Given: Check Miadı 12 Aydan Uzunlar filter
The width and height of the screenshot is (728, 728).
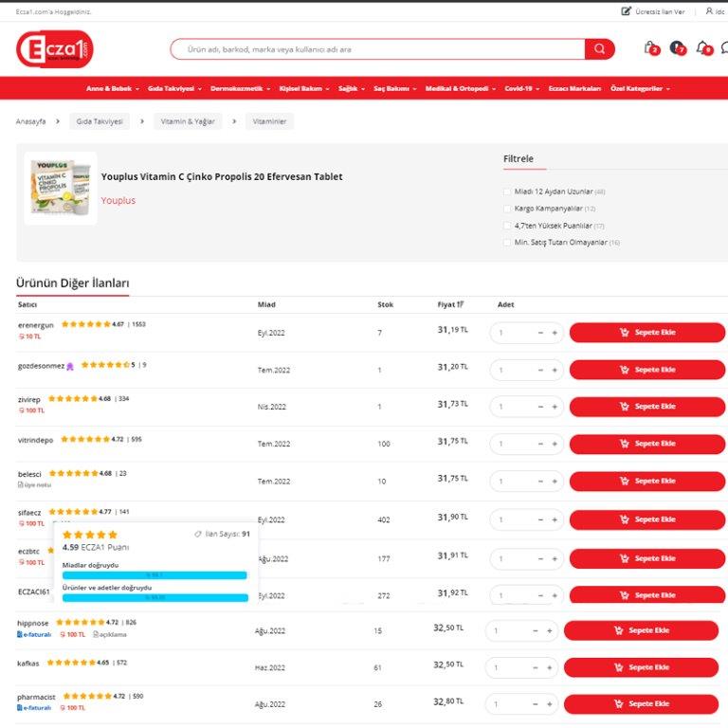Looking at the screenshot, I should [x=507, y=191].
